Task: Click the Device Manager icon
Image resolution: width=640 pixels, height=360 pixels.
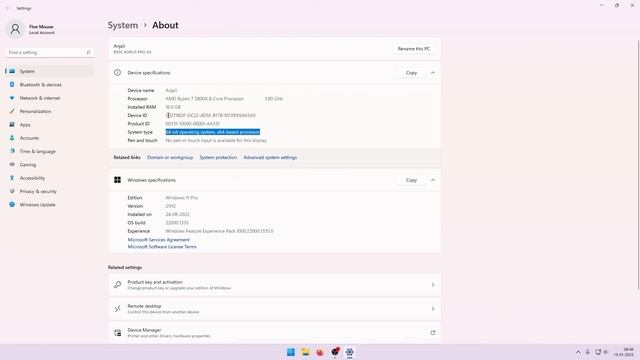Action: tap(118, 333)
